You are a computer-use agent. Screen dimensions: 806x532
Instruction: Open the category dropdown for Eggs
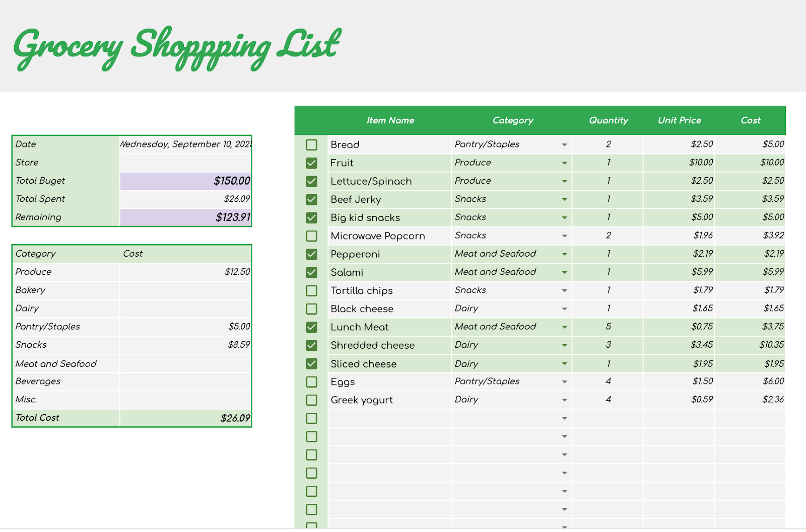(x=565, y=382)
